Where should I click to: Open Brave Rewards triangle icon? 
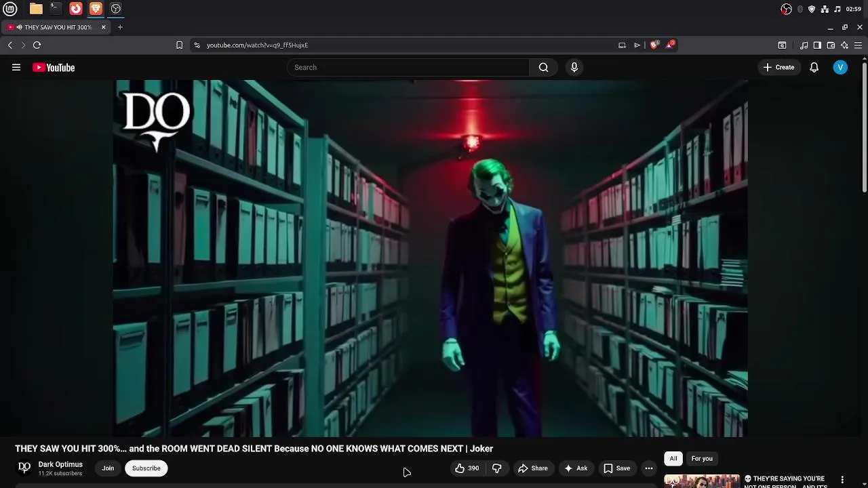coord(670,45)
